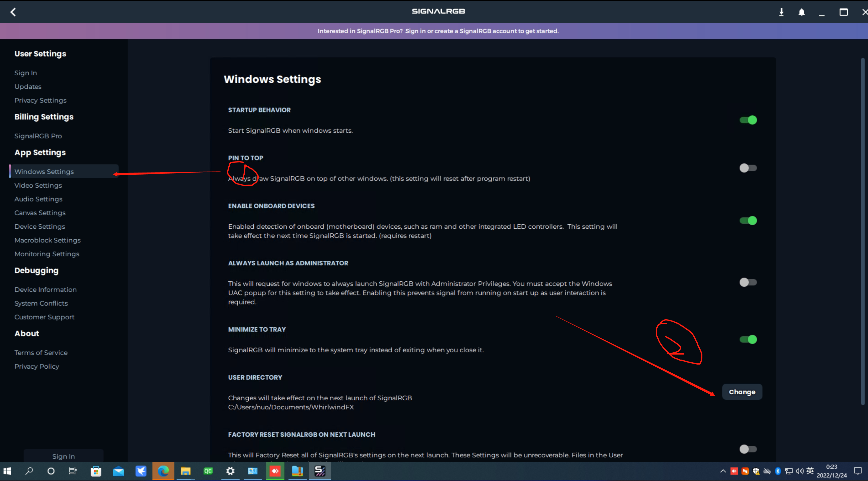Toggle Startup Behavior switch off
Viewport: 868px width, 481px height.
pos(748,120)
